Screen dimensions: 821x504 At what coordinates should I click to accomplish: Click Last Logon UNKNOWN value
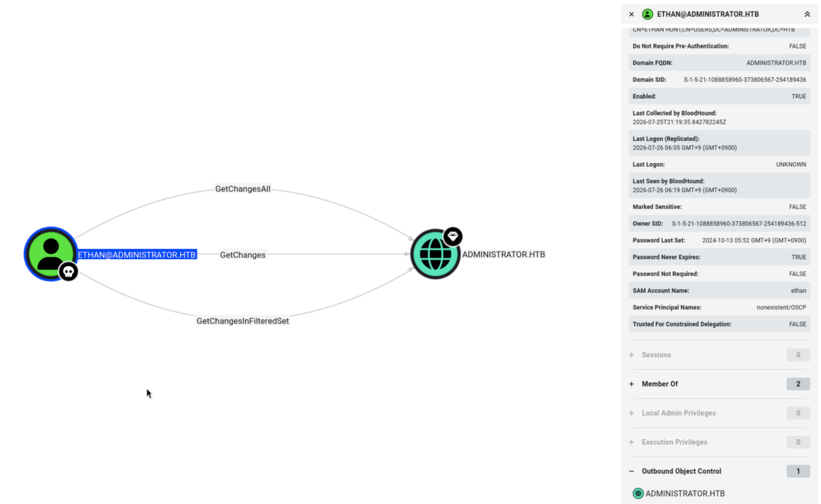[791, 164]
